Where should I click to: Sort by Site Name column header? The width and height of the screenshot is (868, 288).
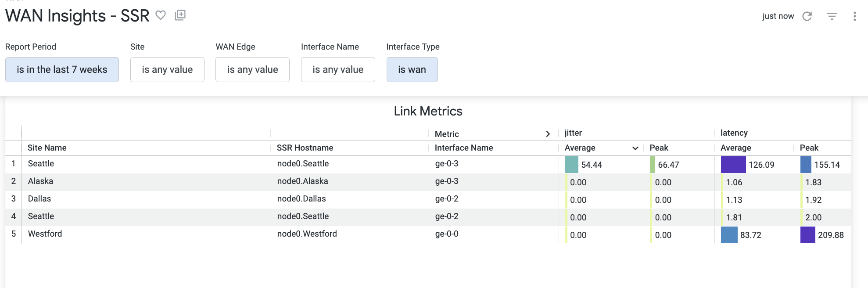47,148
